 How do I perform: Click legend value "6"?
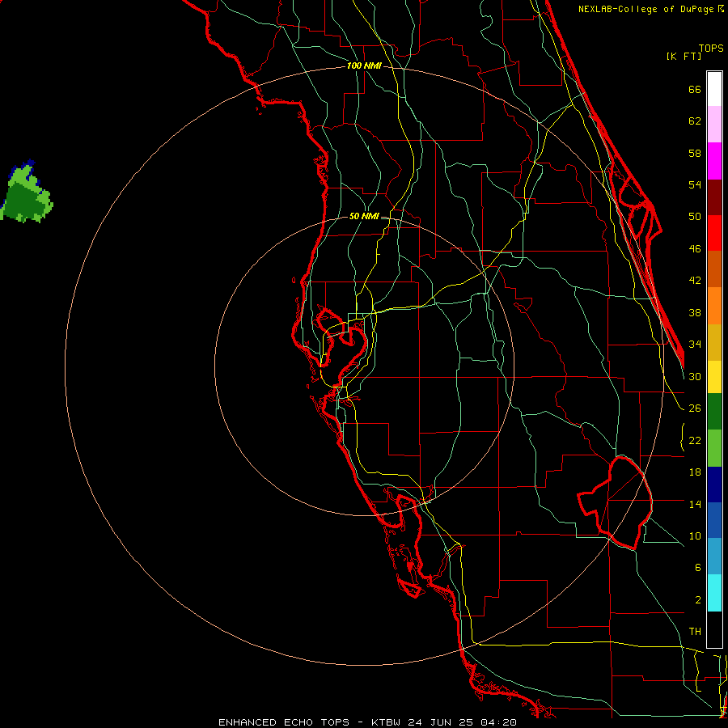697,568
